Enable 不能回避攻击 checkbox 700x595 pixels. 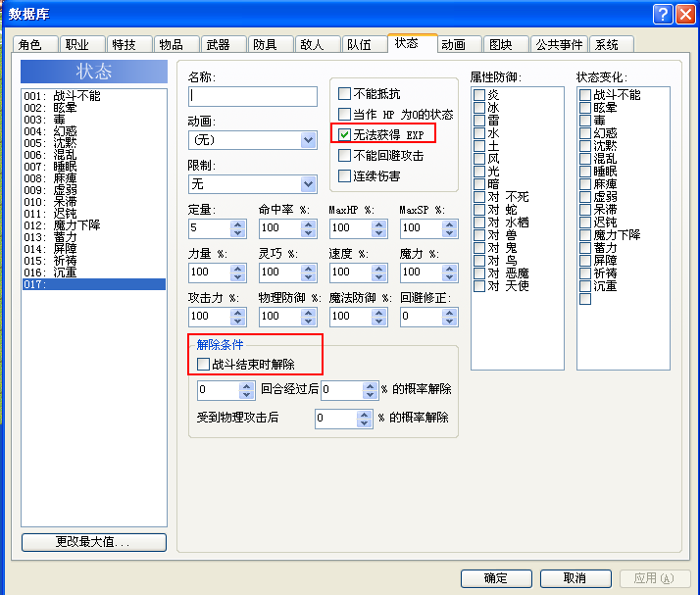click(344, 155)
